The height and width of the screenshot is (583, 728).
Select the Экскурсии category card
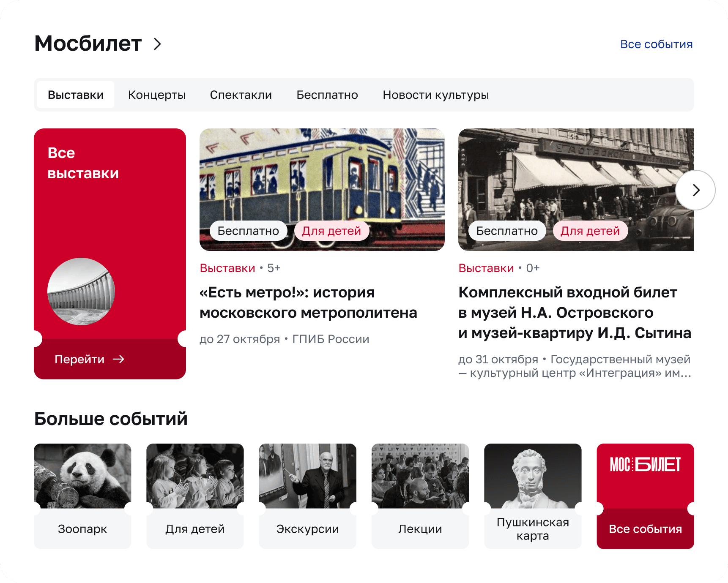[308, 496]
